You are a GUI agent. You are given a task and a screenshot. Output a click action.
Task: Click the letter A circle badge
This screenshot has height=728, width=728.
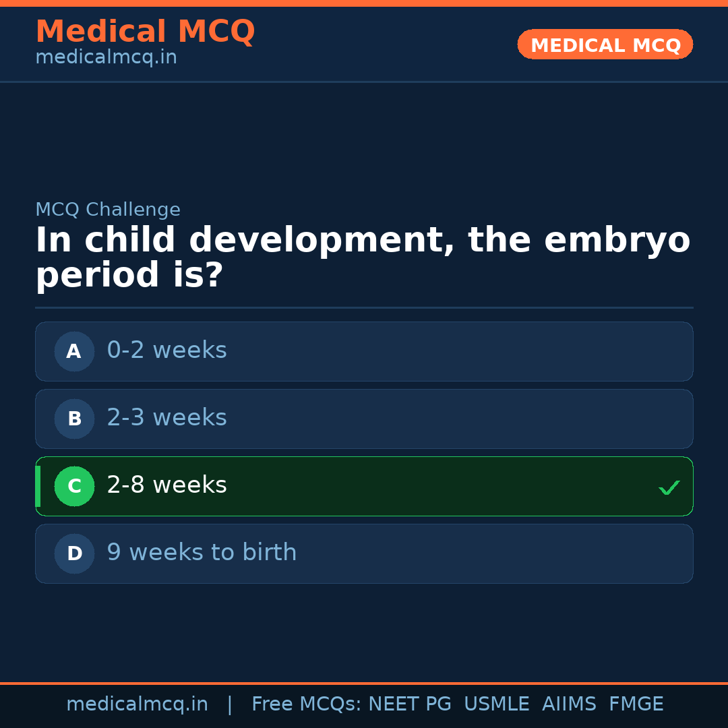[x=74, y=351]
